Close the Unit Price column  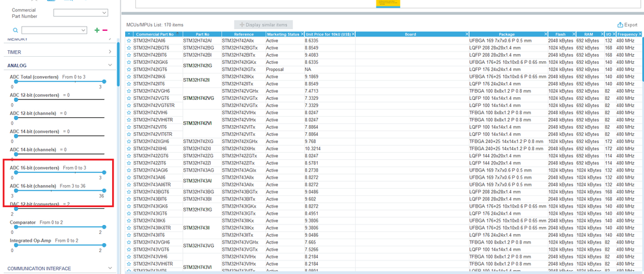pyautogui.click(x=353, y=34)
